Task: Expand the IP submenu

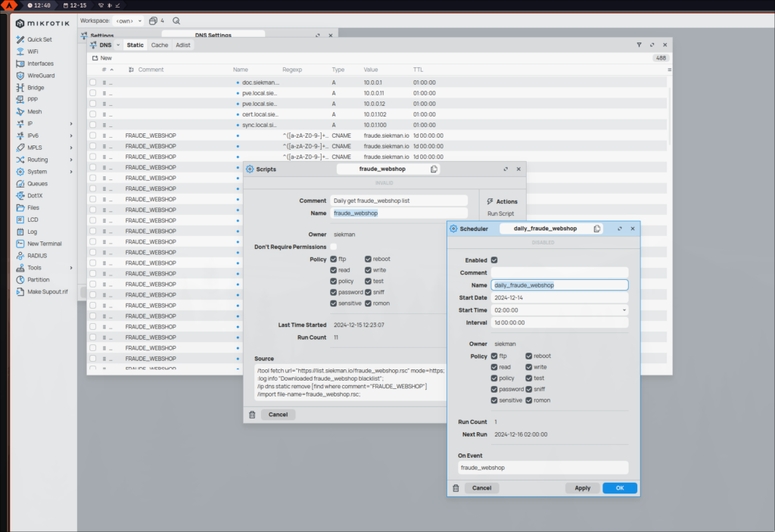Action: click(71, 123)
